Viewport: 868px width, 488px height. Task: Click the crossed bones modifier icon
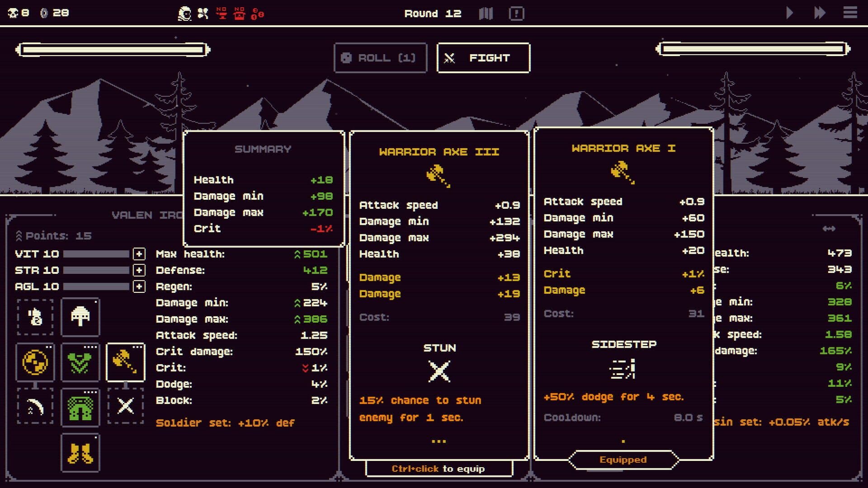tap(203, 14)
